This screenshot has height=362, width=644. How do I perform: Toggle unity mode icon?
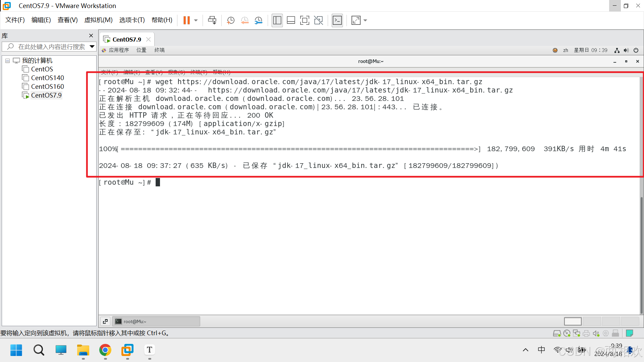point(318,20)
